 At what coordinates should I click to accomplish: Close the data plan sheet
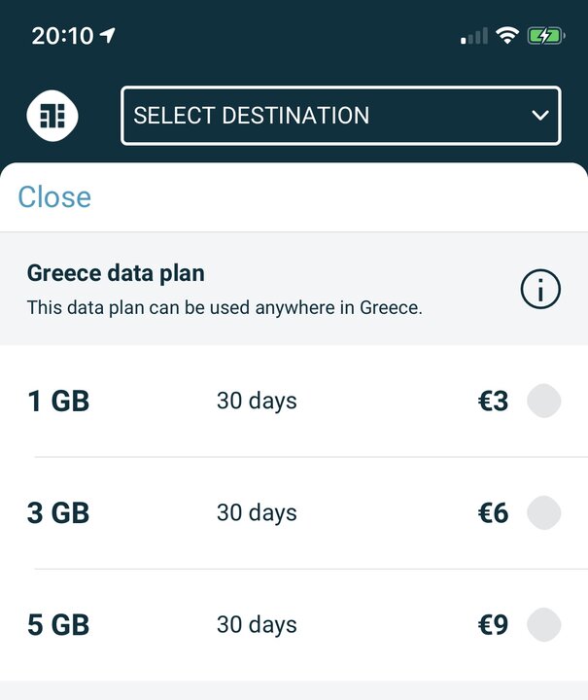click(54, 196)
